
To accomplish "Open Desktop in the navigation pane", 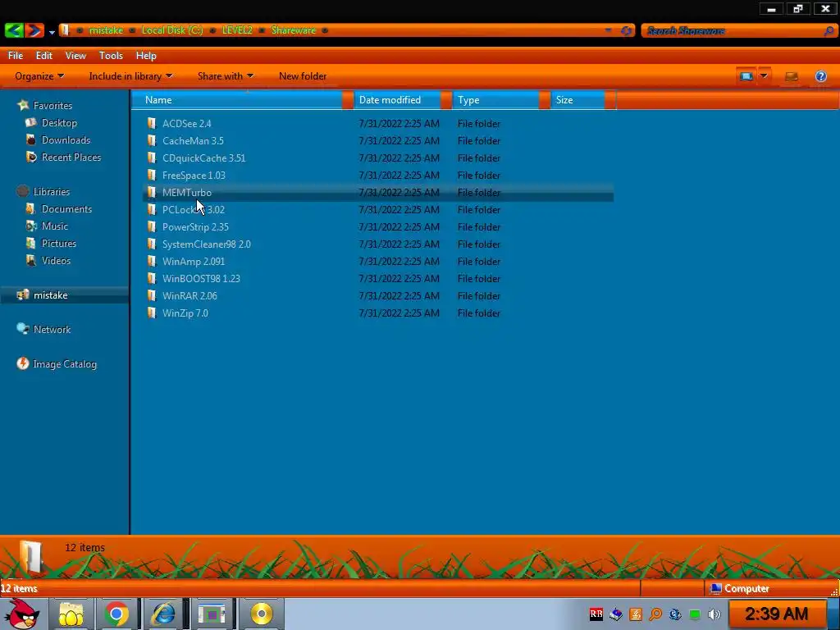I will [59, 123].
